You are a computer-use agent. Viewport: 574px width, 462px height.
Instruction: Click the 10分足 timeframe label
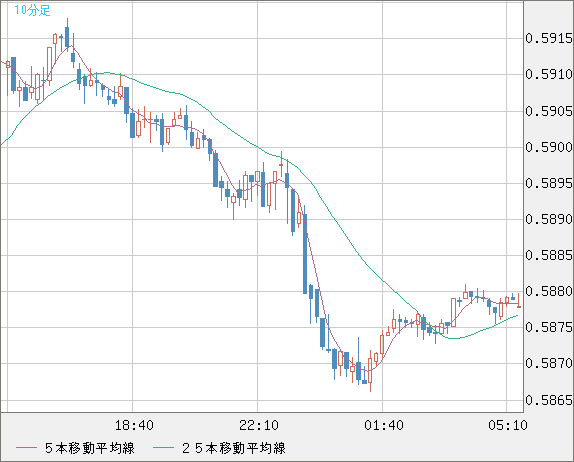click(x=32, y=11)
